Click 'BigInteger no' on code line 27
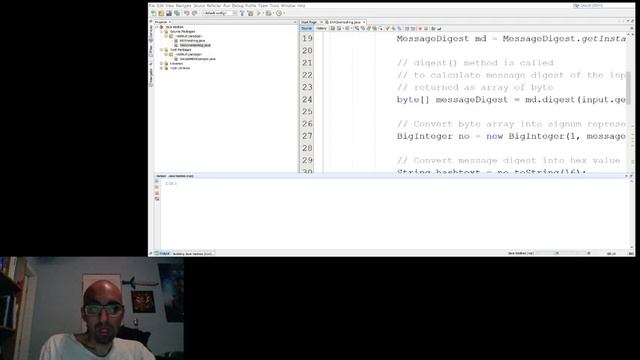The height and width of the screenshot is (360, 640). pyautogui.click(x=433, y=136)
